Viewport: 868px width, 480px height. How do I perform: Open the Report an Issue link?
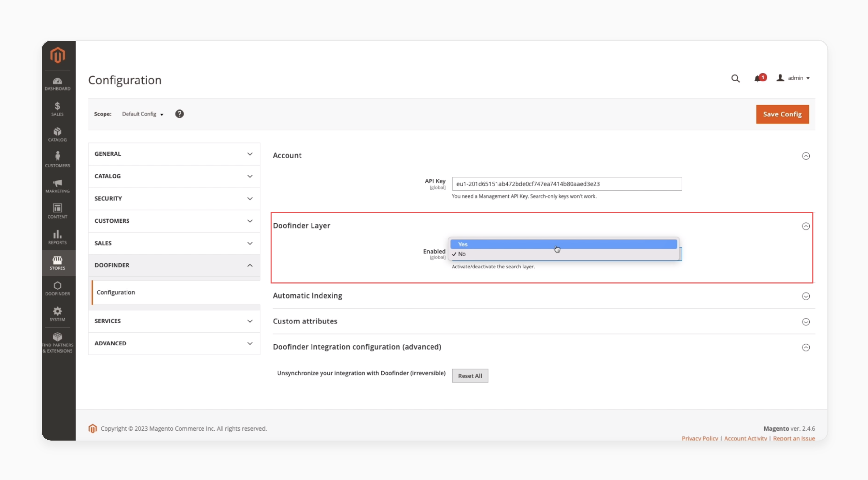(794, 438)
